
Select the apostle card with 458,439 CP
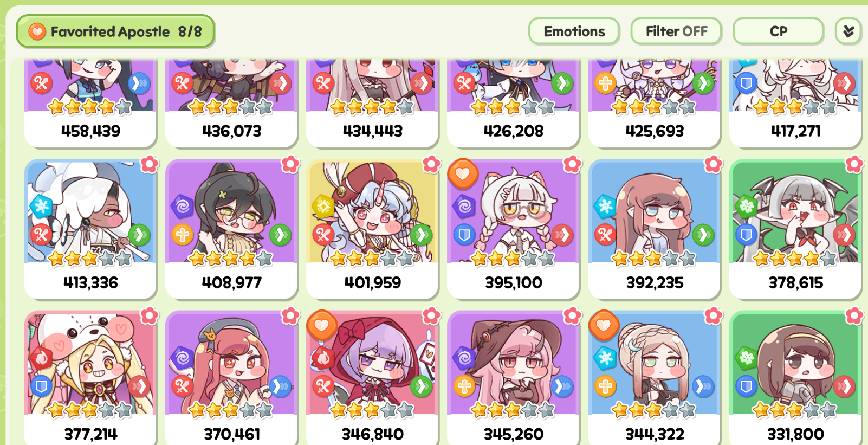pos(90,103)
